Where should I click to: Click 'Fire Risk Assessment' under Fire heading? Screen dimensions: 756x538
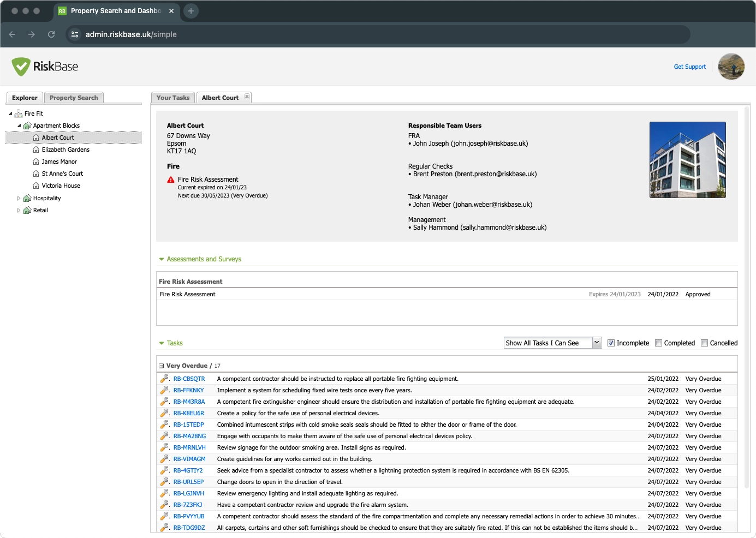(208, 180)
